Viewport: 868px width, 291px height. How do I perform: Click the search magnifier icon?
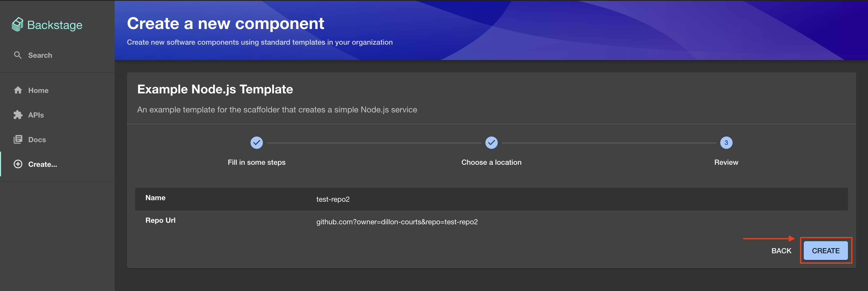[18, 55]
